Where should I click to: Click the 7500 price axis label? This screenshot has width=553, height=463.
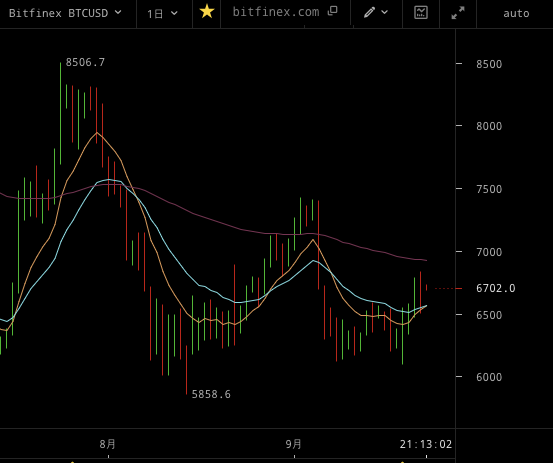click(489, 189)
